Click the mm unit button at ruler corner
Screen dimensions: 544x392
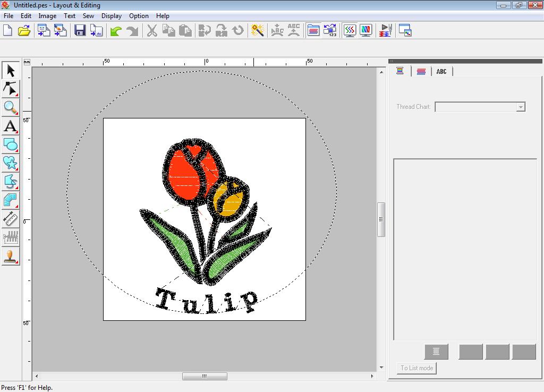tap(27, 62)
